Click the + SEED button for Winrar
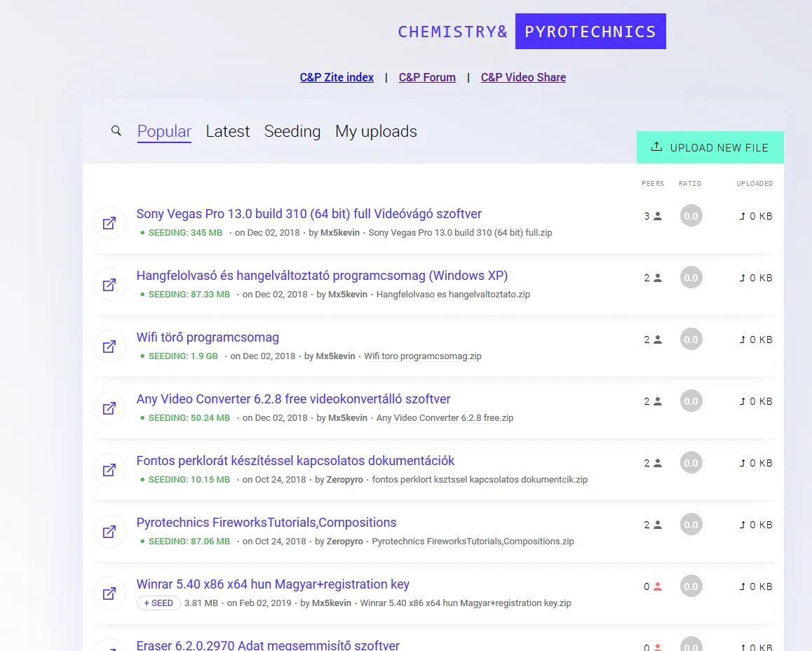 tap(158, 603)
